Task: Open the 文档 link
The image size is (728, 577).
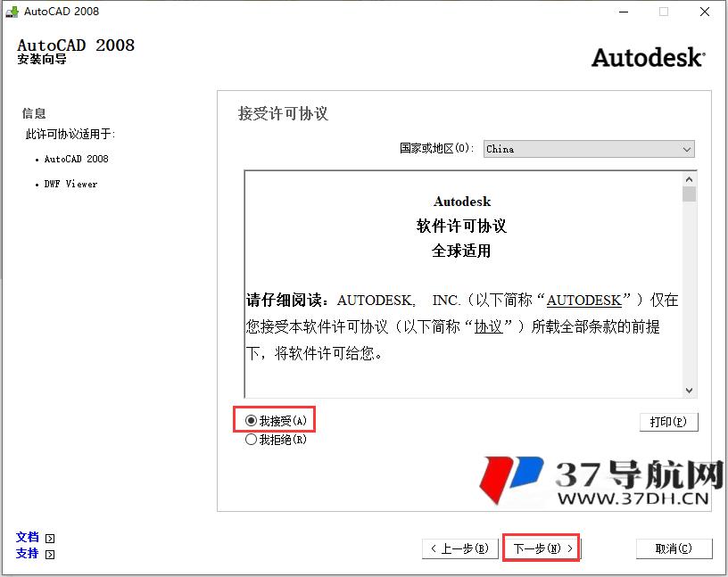Action: point(28,538)
